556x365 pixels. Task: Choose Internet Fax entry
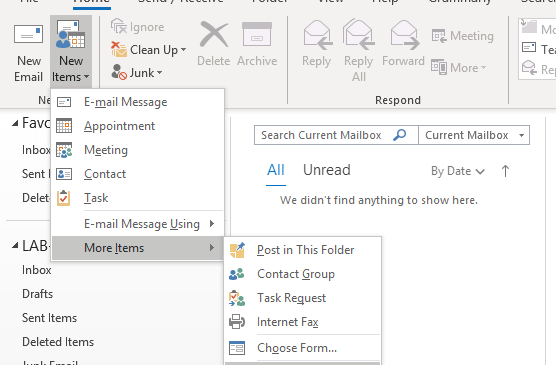[303, 322]
